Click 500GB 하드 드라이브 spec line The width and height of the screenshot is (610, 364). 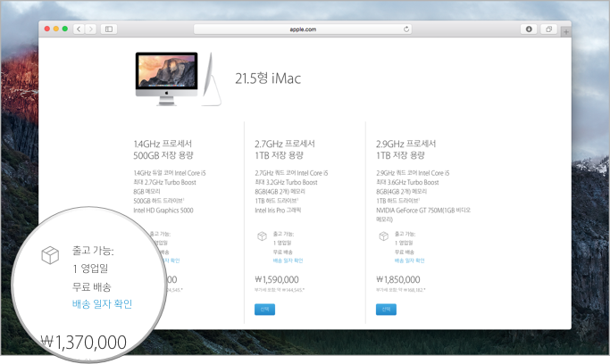pyautogui.click(x=158, y=201)
